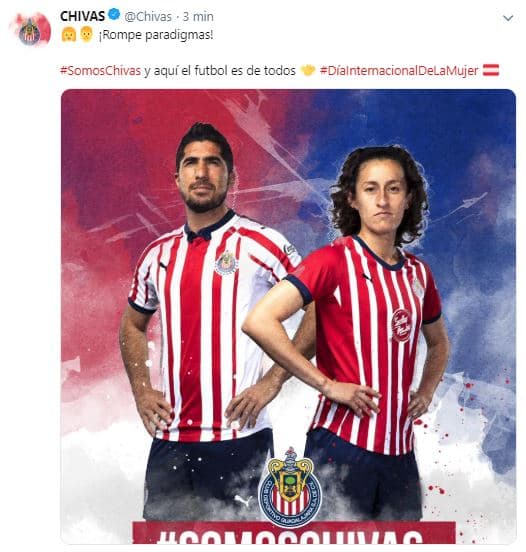
Task: Click the yellow hands emoji
Action: pos(308,71)
